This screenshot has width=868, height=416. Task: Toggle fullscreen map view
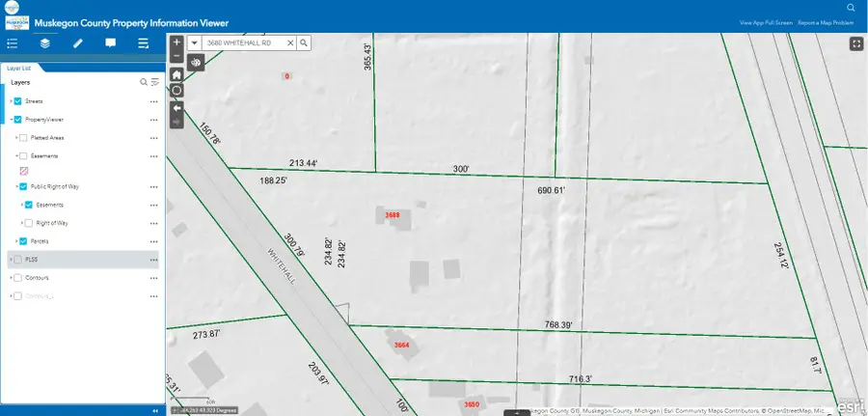point(855,43)
